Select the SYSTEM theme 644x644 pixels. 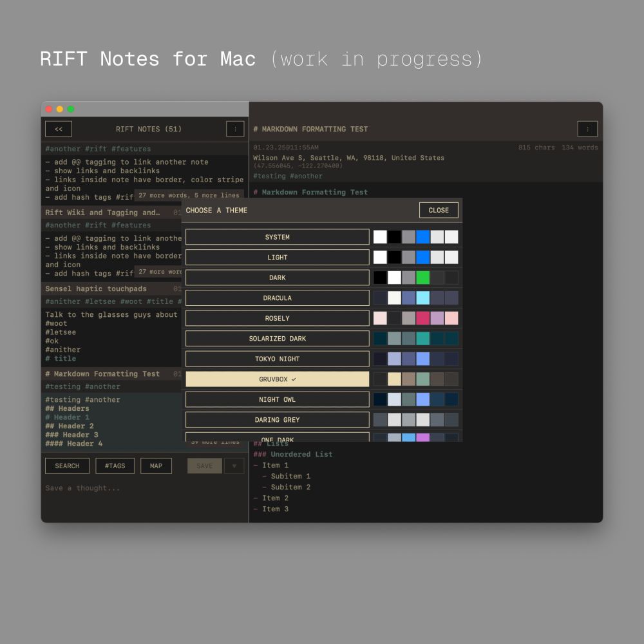[277, 237]
